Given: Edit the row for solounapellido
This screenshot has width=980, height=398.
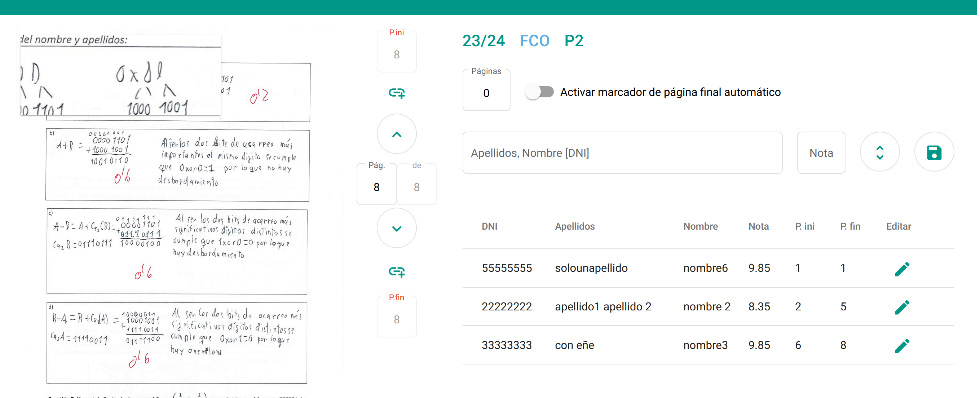Looking at the screenshot, I should coord(902,268).
